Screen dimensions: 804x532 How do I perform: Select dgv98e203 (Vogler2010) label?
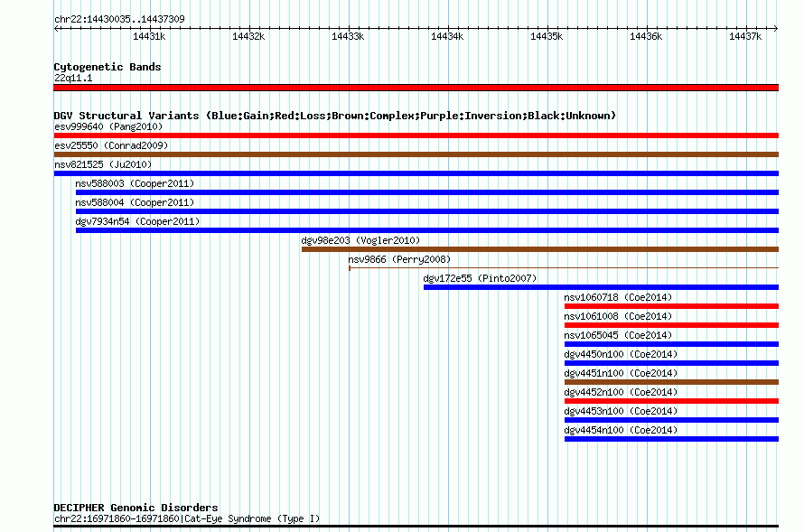[360, 240]
